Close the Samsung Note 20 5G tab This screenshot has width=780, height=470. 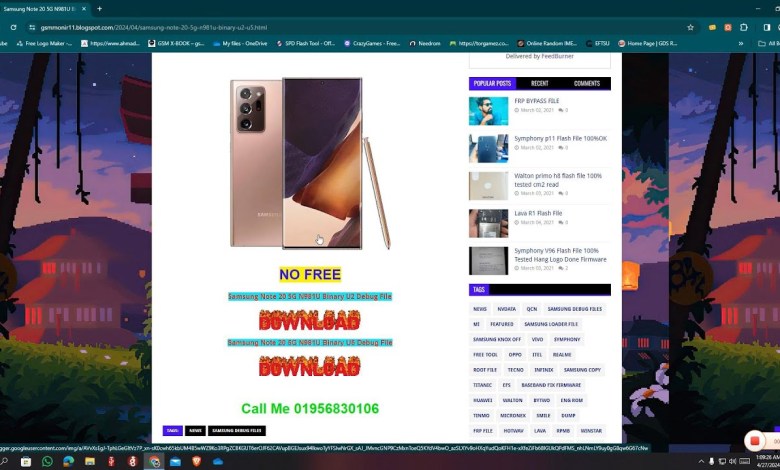coord(84,8)
